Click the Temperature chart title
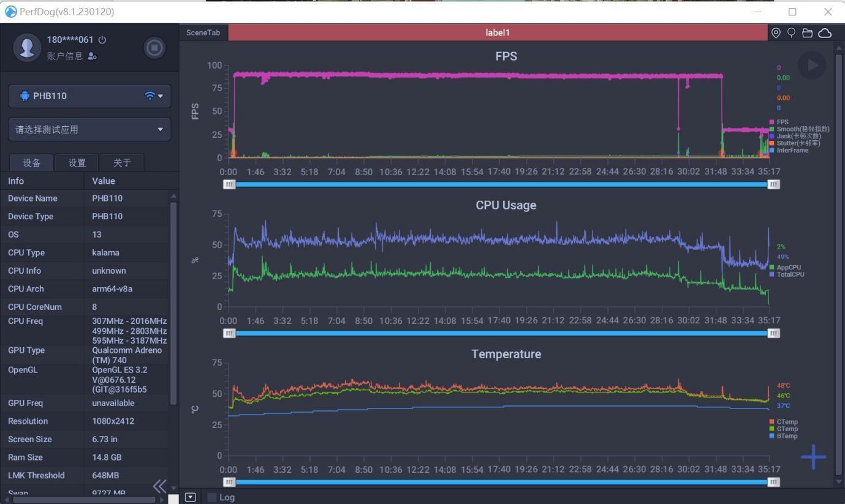The height and width of the screenshot is (504, 845). pyautogui.click(x=506, y=354)
